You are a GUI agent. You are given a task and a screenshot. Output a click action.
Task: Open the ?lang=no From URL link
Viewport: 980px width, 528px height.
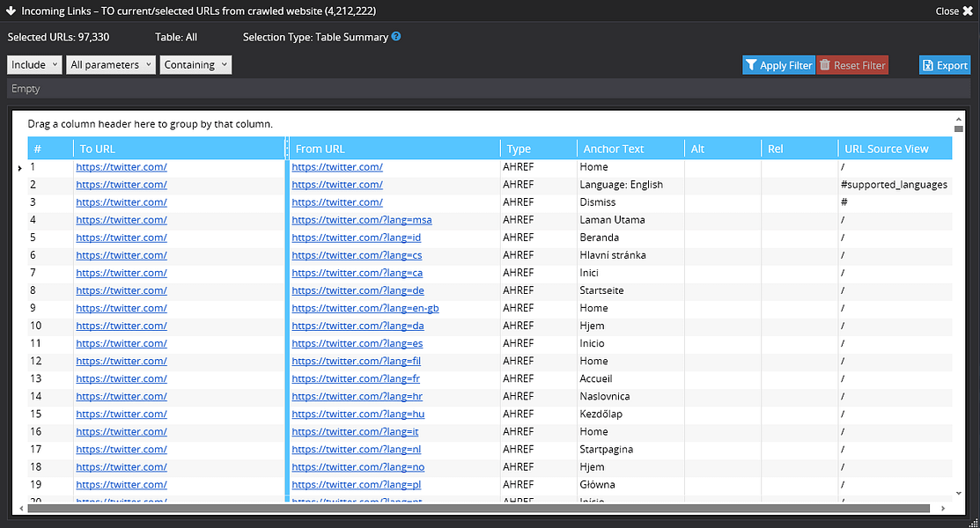(x=358, y=466)
